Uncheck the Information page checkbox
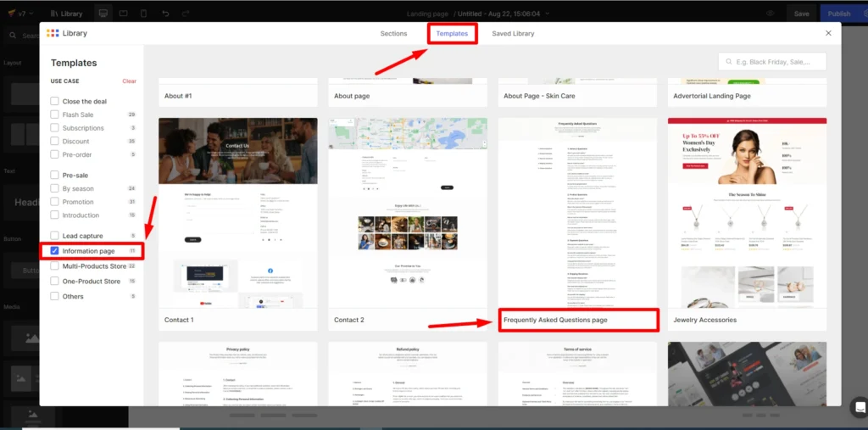This screenshot has width=868, height=430. pos(54,250)
